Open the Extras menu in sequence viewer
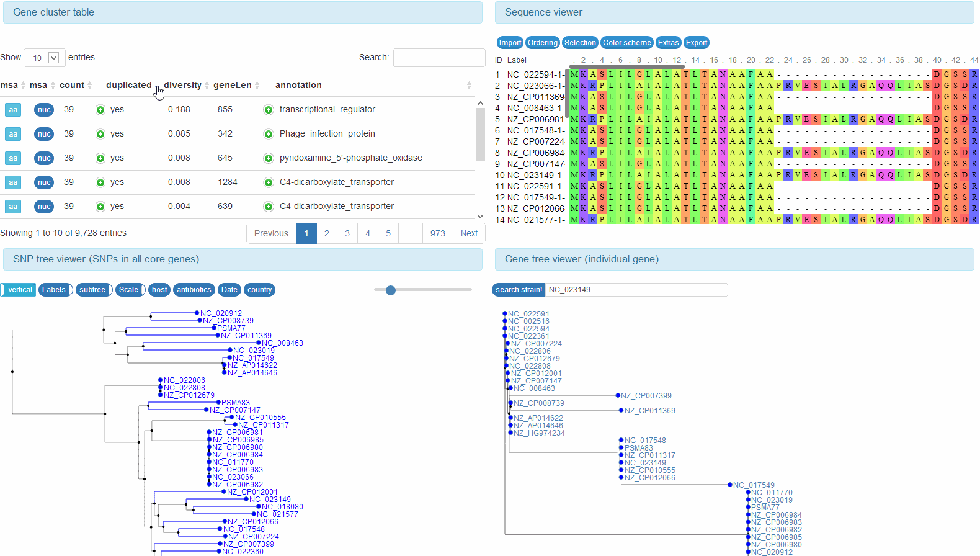Screen dimensions: 980x556 668,43
